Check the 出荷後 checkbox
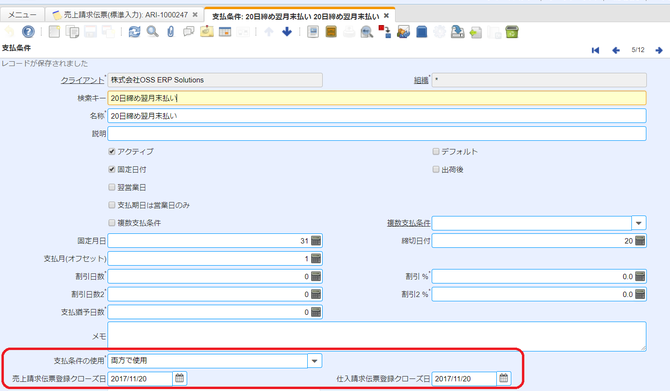This screenshot has width=670, height=391. [x=436, y=169]
